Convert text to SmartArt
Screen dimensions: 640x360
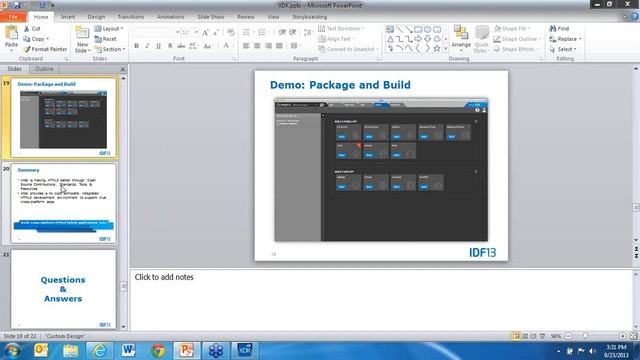coord(348,49)
